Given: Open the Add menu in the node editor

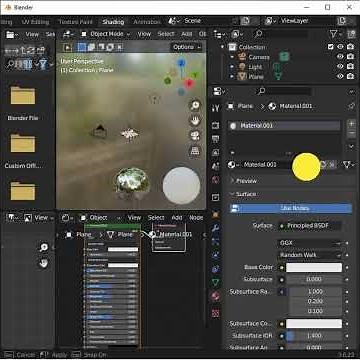Looking at the screenshot, I should point(177,218).
